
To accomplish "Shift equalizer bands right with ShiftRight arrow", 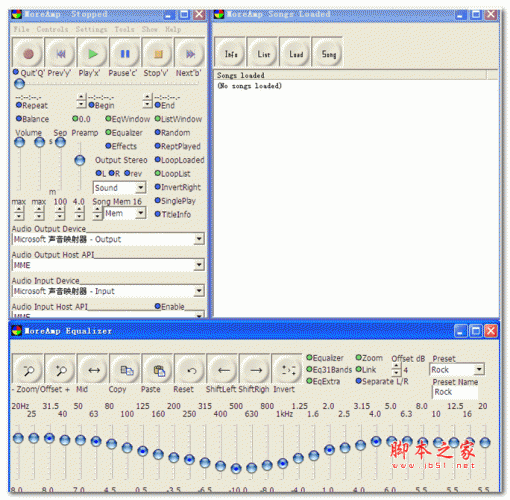I will coord(255,369).
